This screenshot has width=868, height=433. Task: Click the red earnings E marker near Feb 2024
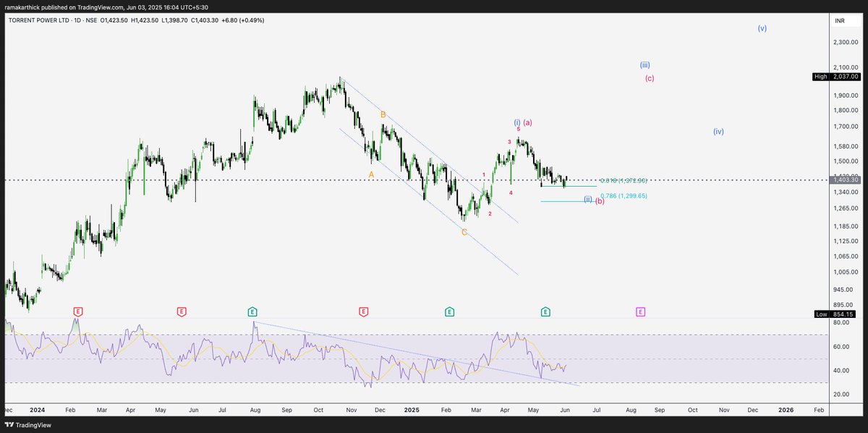(x=78, y=311)
